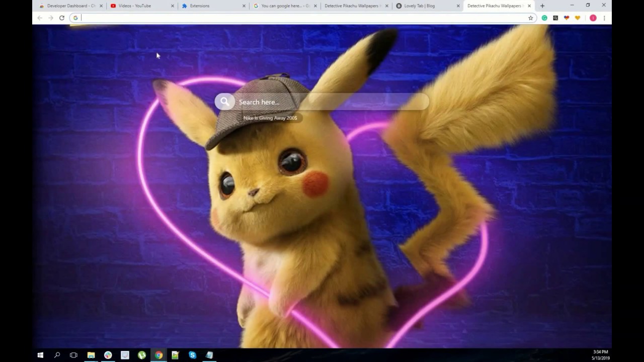644x362 pixels.
Task: Click the back navigation arrow
Action: 39,18
